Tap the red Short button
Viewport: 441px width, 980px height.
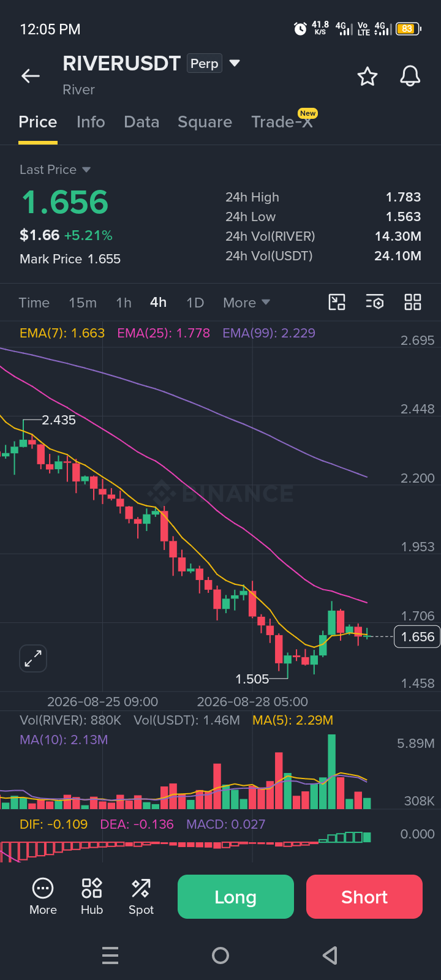pyautogui.click(x=364, y=897)
